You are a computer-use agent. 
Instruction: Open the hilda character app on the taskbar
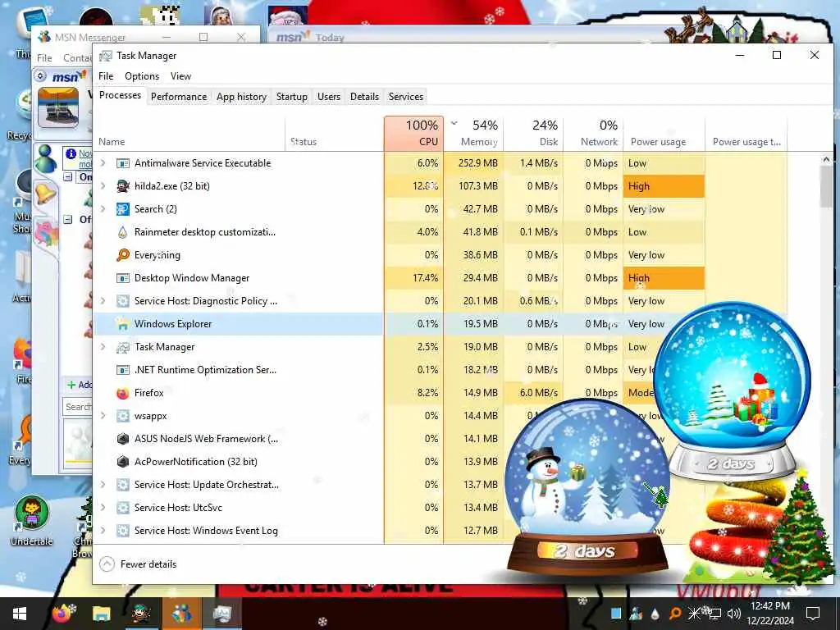[x=141, y=614]
